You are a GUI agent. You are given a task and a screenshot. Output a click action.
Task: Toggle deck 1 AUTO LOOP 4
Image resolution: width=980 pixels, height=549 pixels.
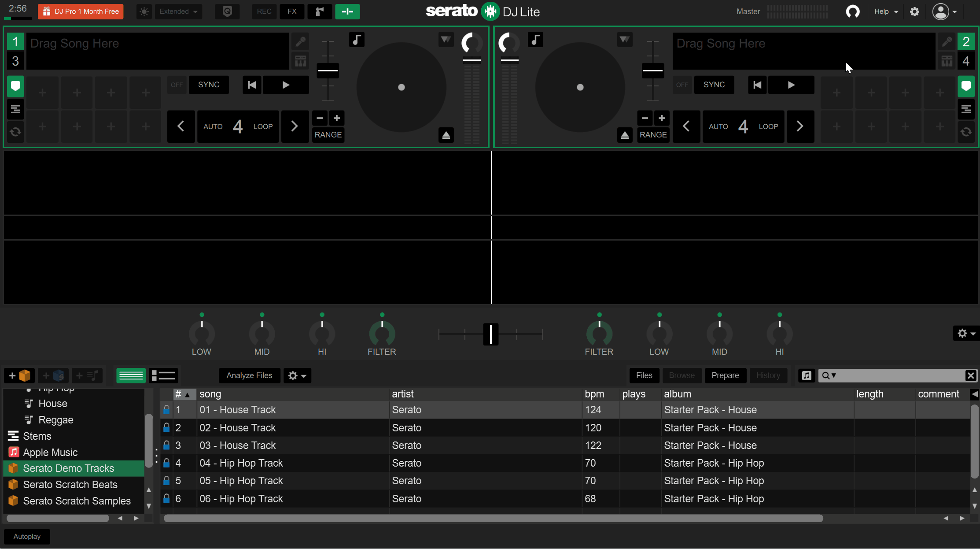(238, 126)
